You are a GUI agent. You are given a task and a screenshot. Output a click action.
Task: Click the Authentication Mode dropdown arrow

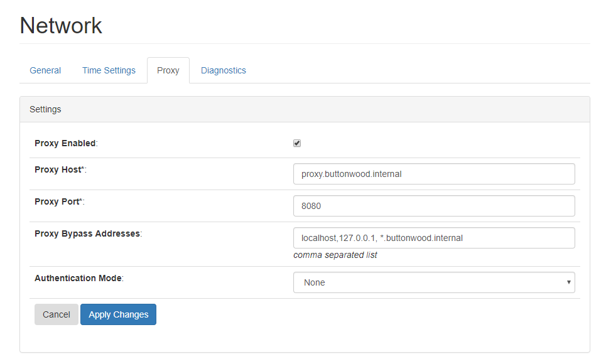coord(568,282)
